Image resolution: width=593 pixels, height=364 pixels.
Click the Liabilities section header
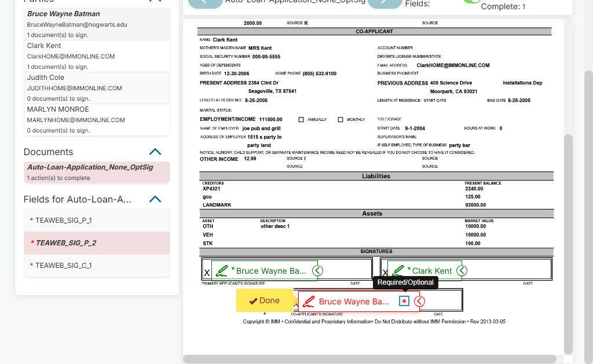[x=376, y=176]
